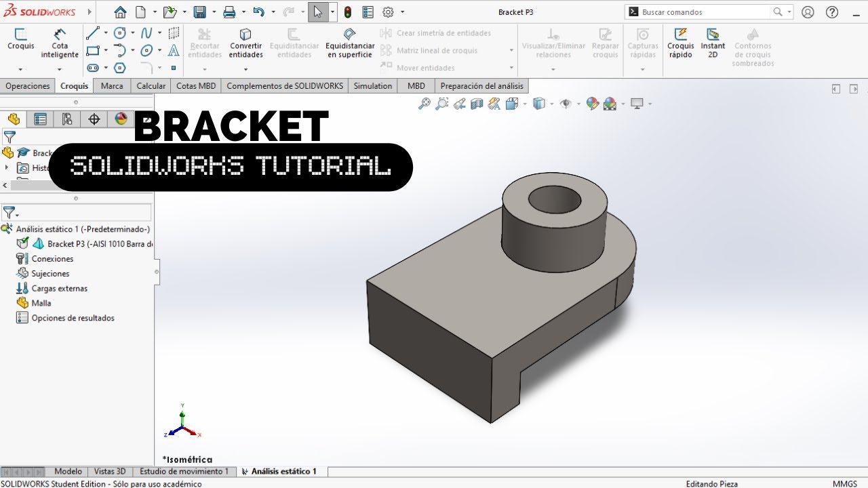Viewport: 868px width, 488px height.
Task: Click the Croquis rápido icon
Action: [681, 43]
